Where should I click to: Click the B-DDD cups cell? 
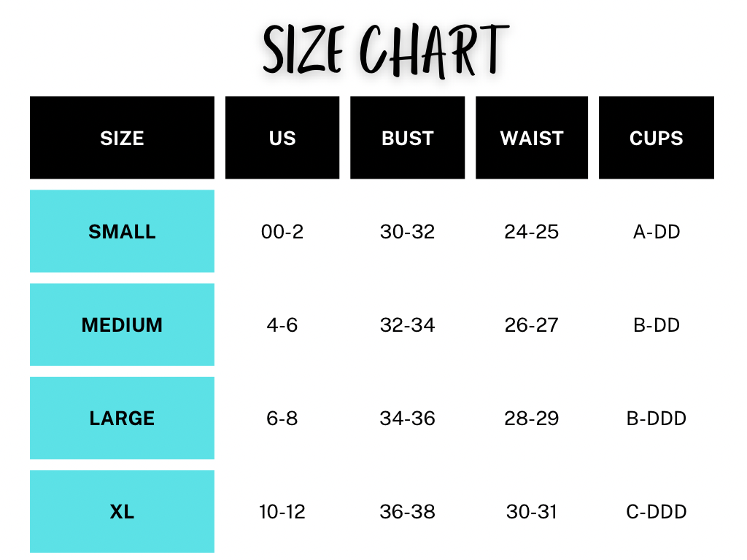click(656, 419)
